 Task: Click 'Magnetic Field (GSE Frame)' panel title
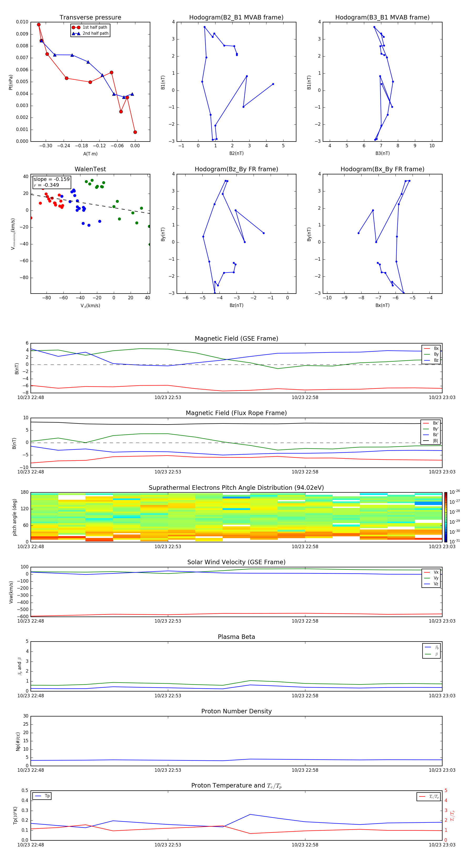tap(236, 339)
